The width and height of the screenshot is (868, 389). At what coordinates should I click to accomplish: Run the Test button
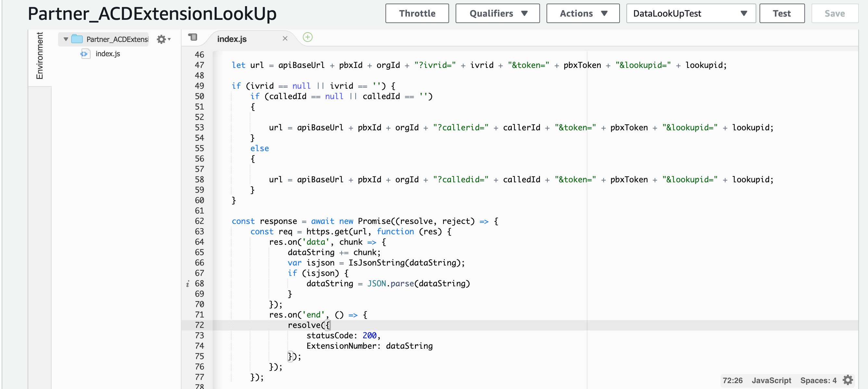[x=782, y=13]
